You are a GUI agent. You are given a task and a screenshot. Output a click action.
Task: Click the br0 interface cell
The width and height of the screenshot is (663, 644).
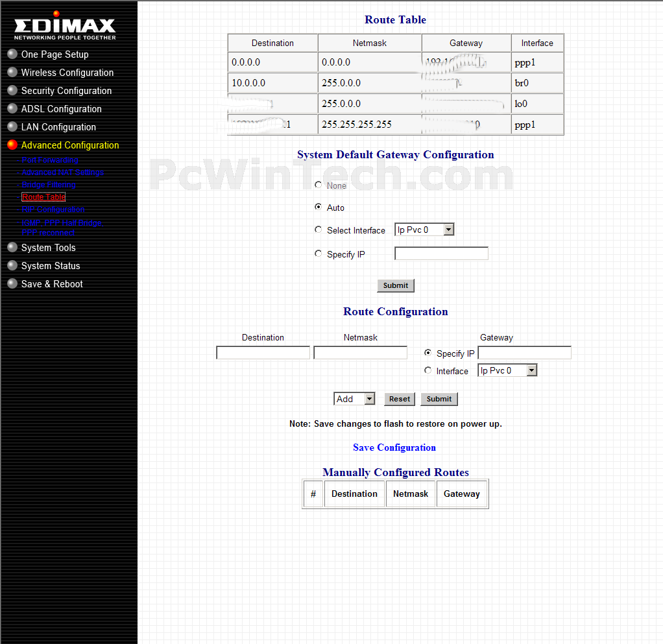(x=537, y=83)
